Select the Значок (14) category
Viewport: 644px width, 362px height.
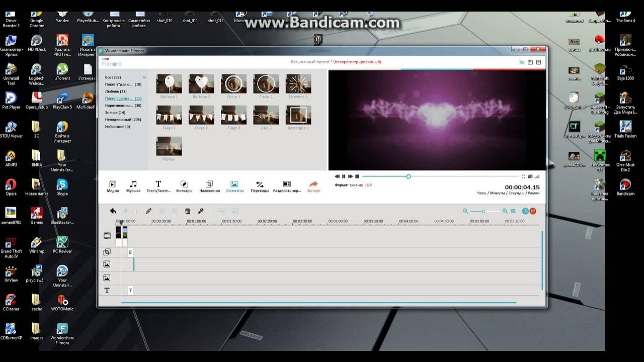point(115,113)
